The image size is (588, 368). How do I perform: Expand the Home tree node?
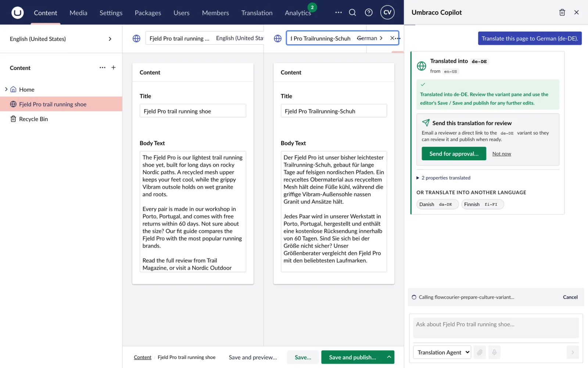tap(6, 89)
